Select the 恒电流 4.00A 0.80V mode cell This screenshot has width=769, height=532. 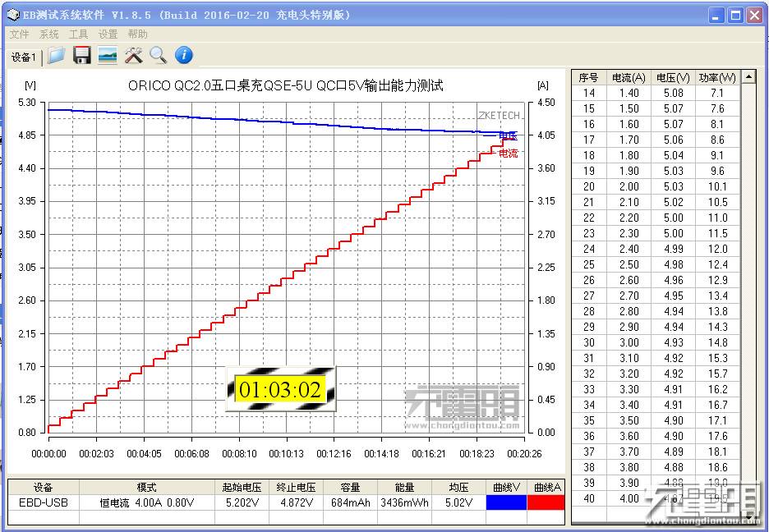click(146, 502)
